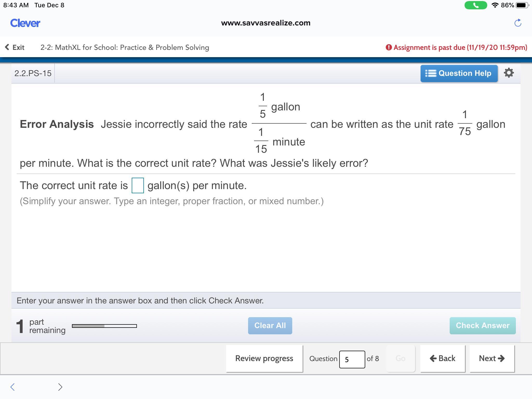Viewport: 532px width, 399px height.
Task: Tap the browser back arrow icon
Action: pos(12,387)
